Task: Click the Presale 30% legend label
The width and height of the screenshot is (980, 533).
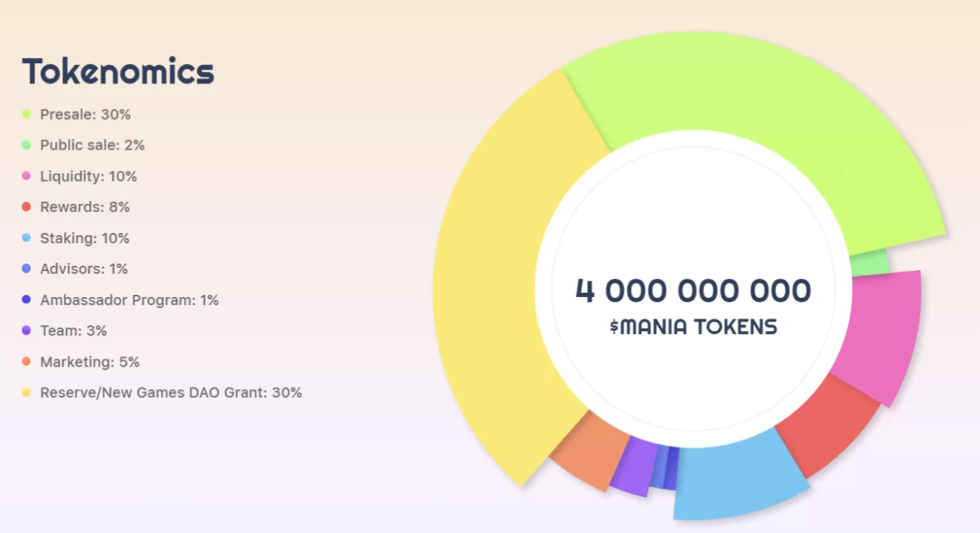Action: pyautogui.click(x=85, y=114)
